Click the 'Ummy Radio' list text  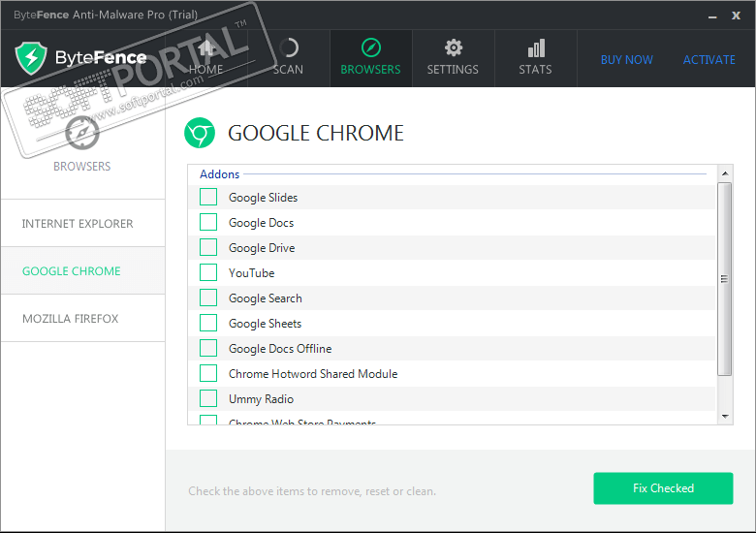(x=262, y=399)
